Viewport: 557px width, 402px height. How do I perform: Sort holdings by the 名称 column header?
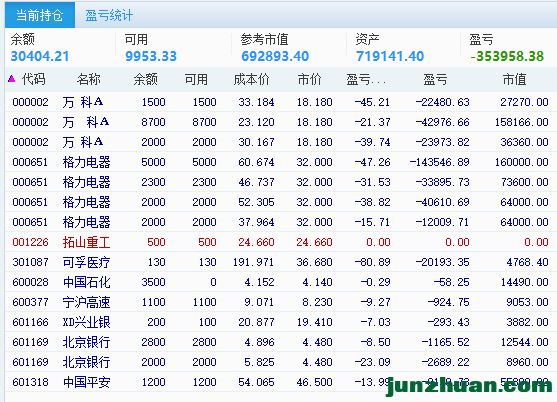pos(88,79)
